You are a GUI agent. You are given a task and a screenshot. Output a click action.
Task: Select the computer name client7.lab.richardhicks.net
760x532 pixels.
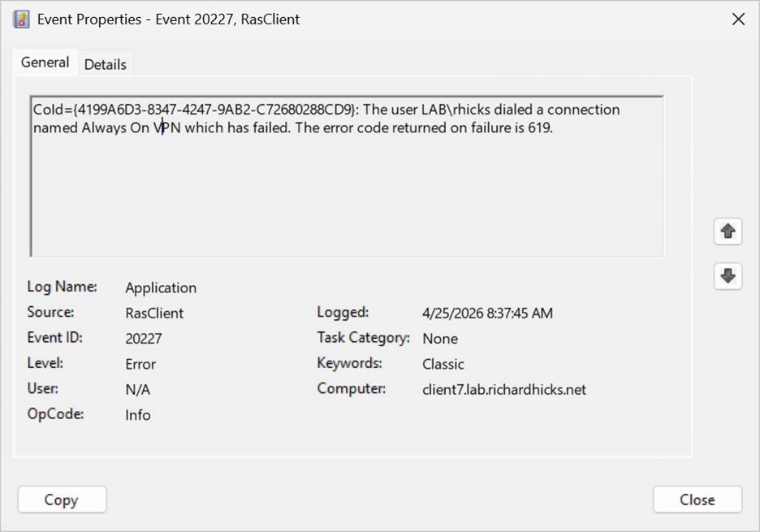pos(503,390)
